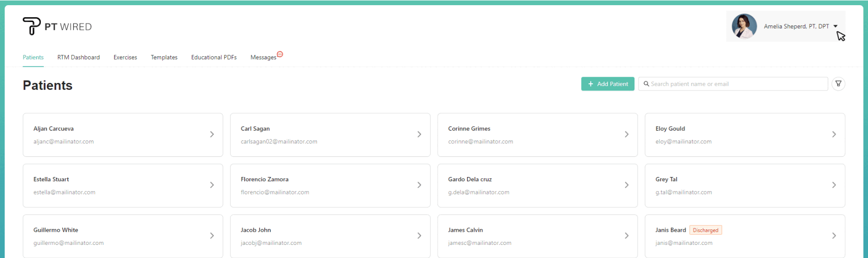Image resolution: width=868 pixels, height=258 pixels.
Task: Open the filter icon next to search
Action: (838, 84)
